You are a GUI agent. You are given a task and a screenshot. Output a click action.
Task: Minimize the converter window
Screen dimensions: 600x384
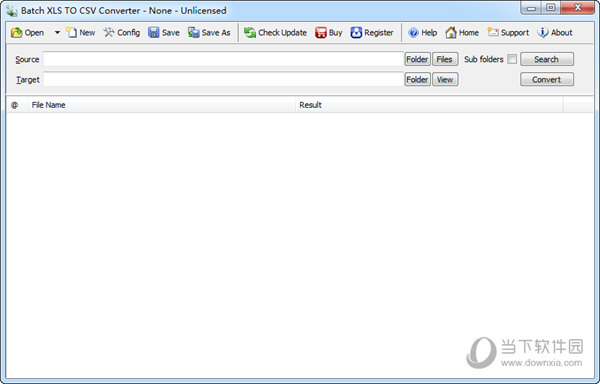click(x=532, y=8)
